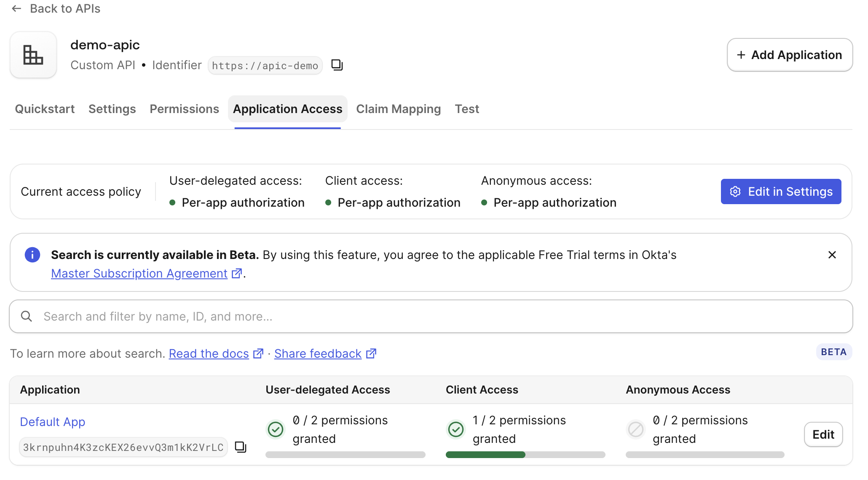Click the Client Access column header
Screen dimensions: 868x480
[x=482, y=390]
